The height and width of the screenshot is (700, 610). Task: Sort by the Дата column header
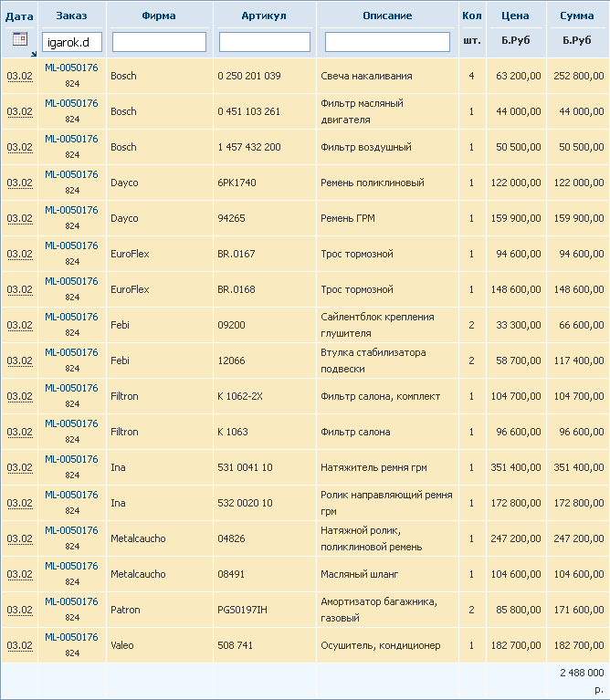tap(19, 16)
